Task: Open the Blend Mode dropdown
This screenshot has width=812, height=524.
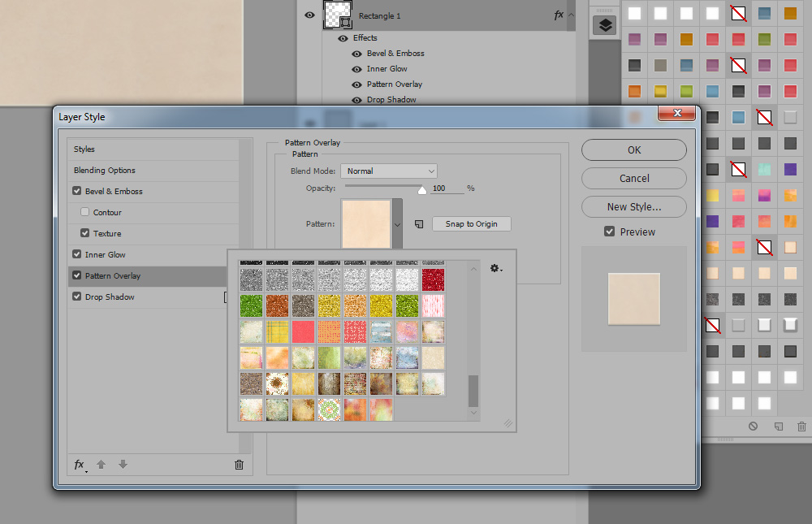Action: 389,171
